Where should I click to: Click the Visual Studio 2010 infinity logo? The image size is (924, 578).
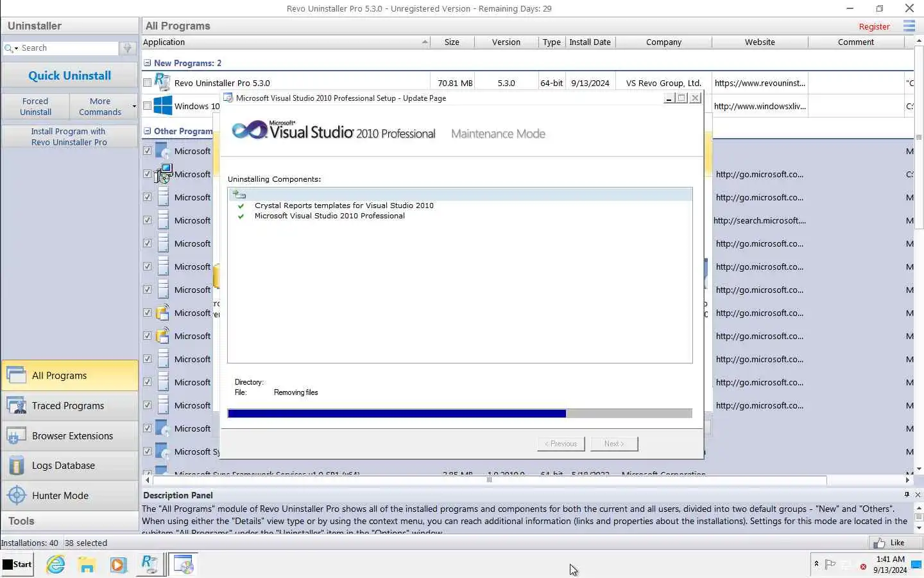pos(249,130)
